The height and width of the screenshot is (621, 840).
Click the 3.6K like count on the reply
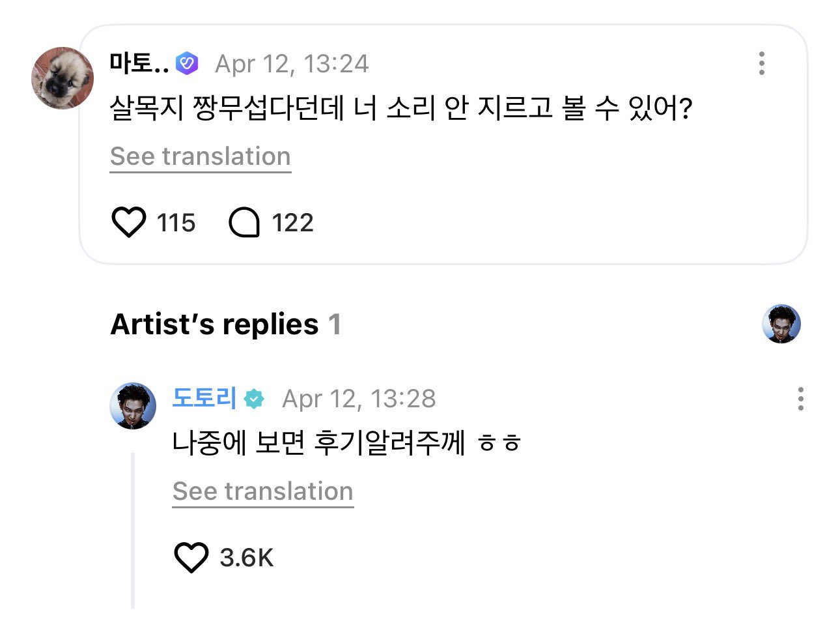point(248,557)
